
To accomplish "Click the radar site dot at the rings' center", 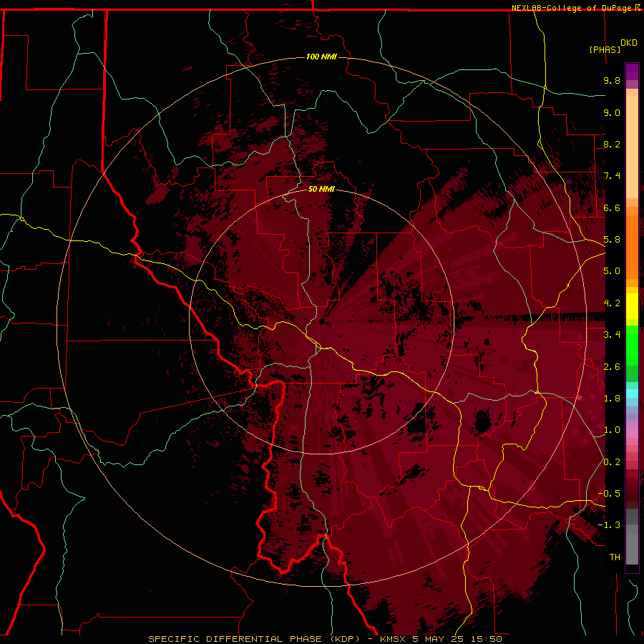I will click(x=322, y=321).
